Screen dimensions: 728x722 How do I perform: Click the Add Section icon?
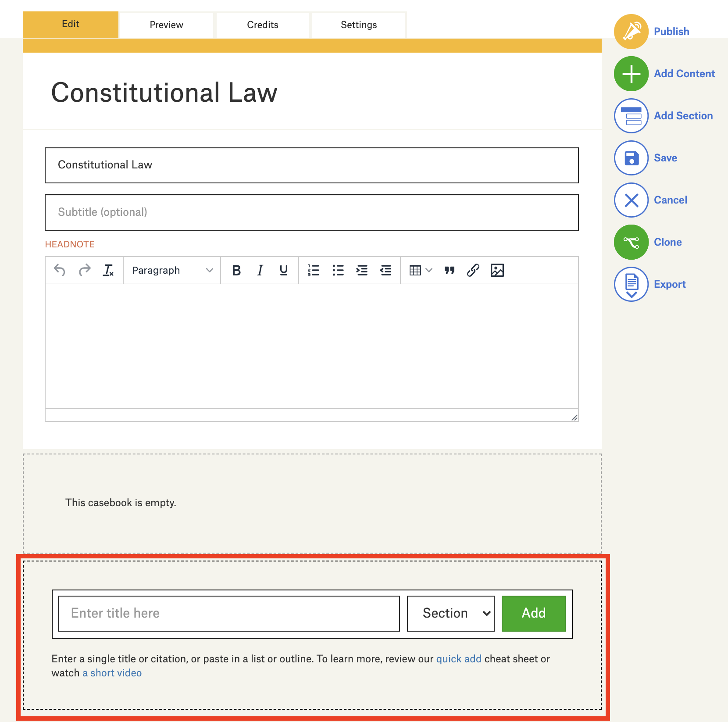click(631, 116)
